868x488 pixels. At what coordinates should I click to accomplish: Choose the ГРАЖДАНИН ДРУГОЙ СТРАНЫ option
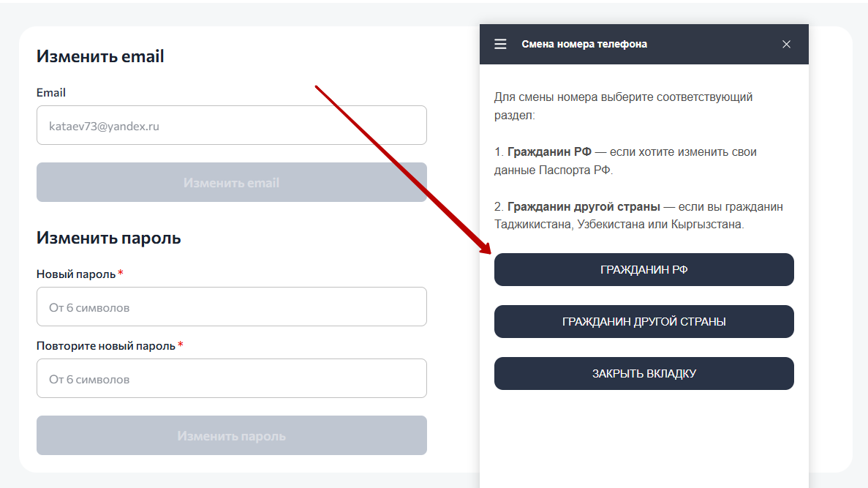coord(644,321)
